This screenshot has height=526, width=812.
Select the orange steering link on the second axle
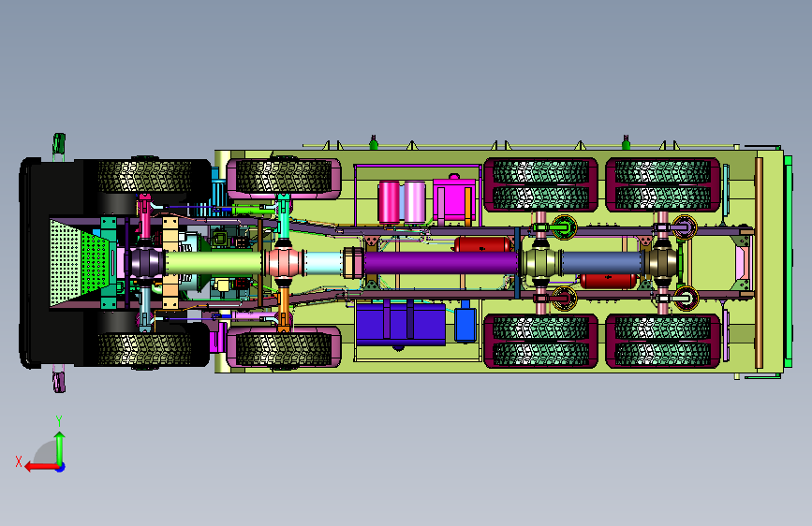coord(283,308)
